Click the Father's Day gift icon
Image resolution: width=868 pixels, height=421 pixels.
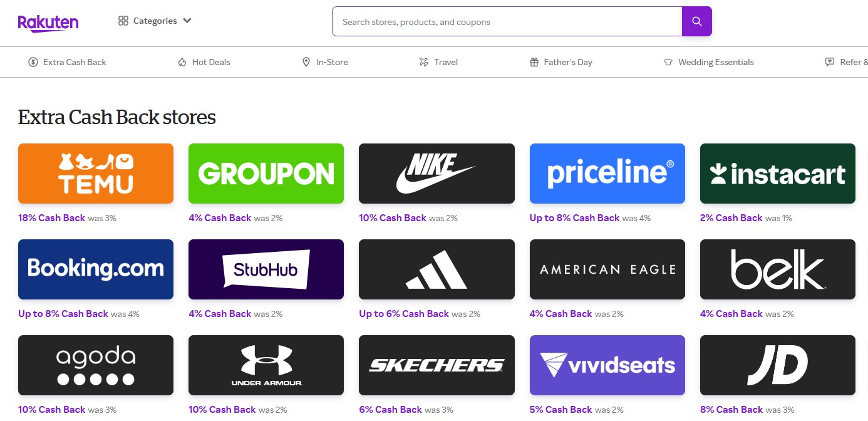click(x=534, y=62)
